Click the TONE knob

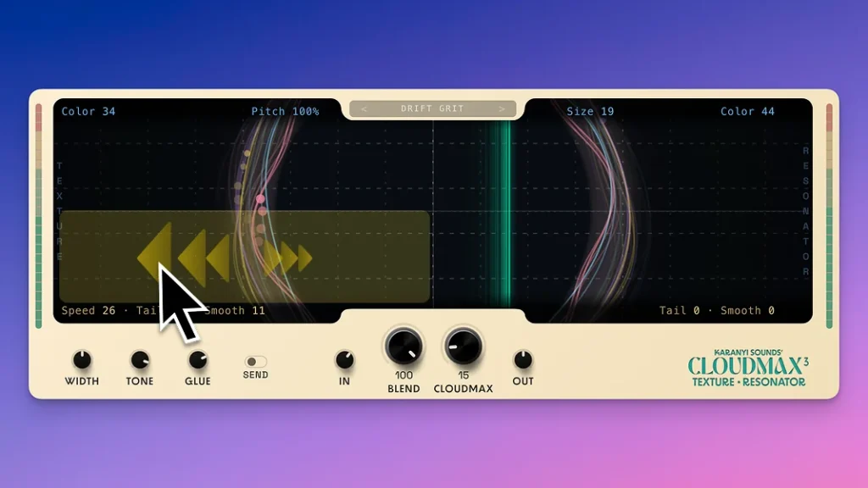point(140,360)
